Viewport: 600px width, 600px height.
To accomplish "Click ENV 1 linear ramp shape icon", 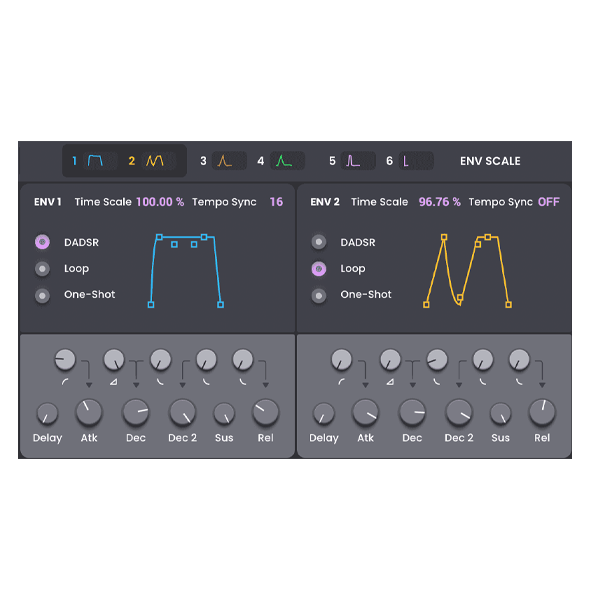I will click(114, 382).
